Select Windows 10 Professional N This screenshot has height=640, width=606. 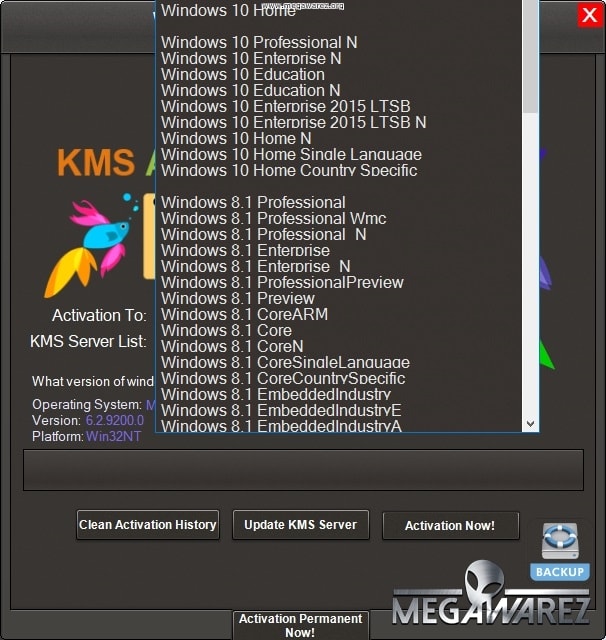tap(341, 42)
